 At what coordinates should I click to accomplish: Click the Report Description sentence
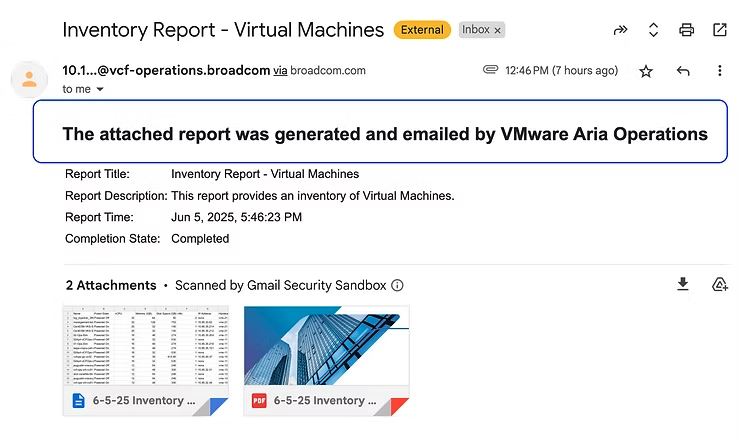point(312,196)
